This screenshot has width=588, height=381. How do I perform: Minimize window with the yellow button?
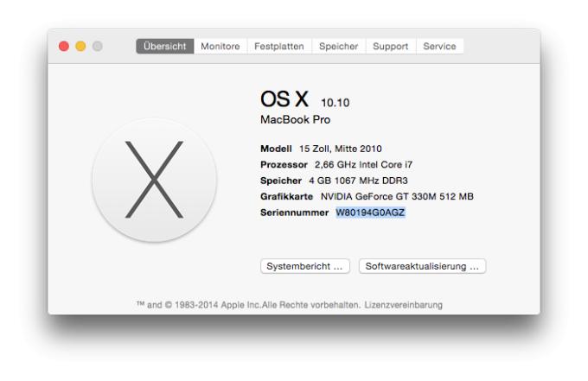tap(80, 46)
